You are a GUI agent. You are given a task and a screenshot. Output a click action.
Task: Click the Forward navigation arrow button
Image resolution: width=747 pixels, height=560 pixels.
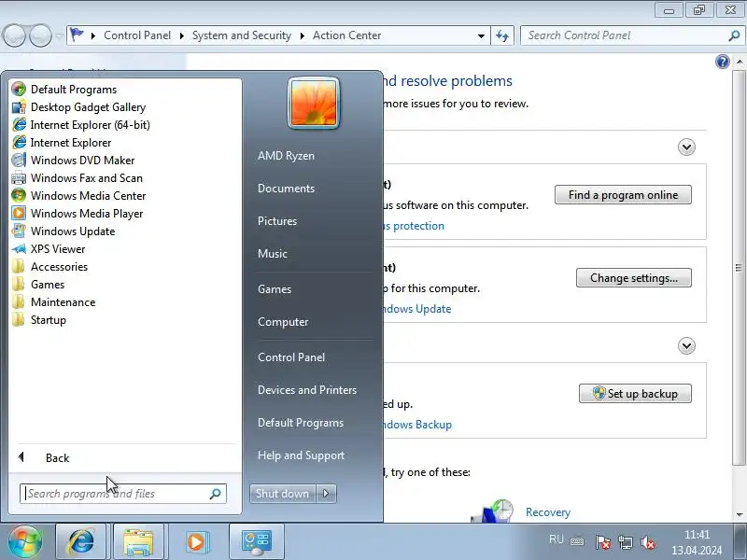click(40, 35)
